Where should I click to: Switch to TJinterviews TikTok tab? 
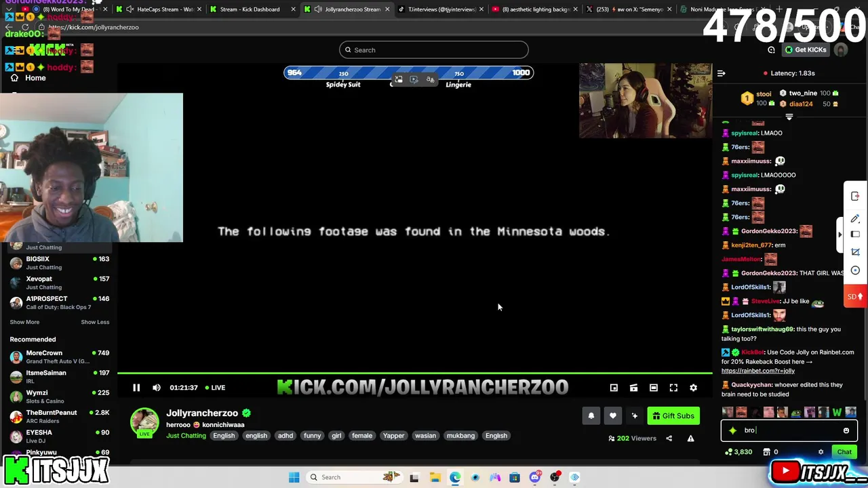click(x=437, y=9)
